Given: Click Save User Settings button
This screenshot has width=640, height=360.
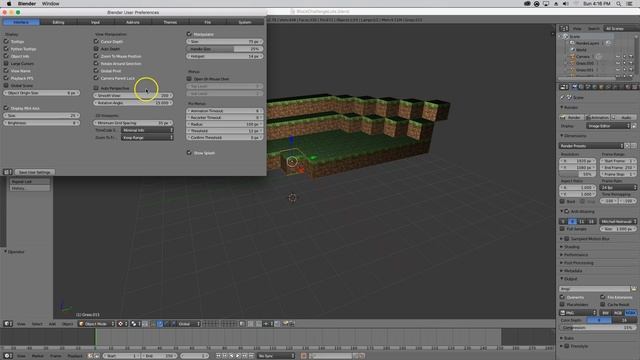Looking at the screenshot, I should click(x=35, y=172).
